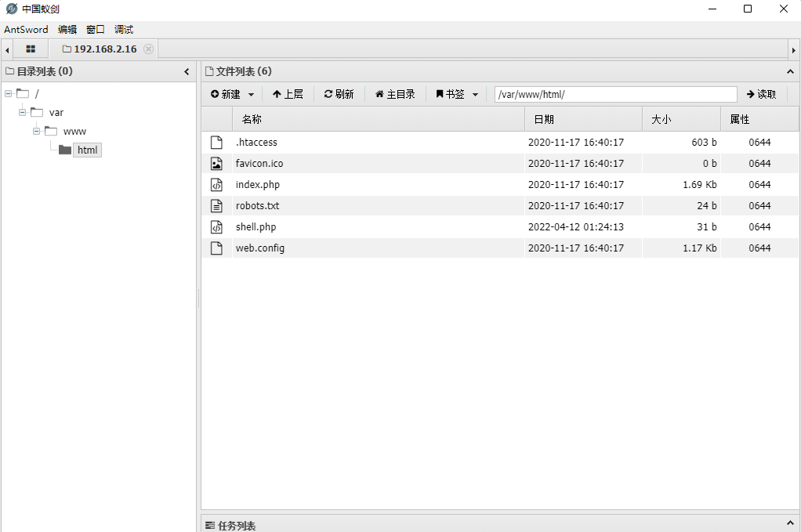This screenshot has width=801, height=532.
Task: Open the 新建 dropdown arrow
Action: [x=251, y=95]
